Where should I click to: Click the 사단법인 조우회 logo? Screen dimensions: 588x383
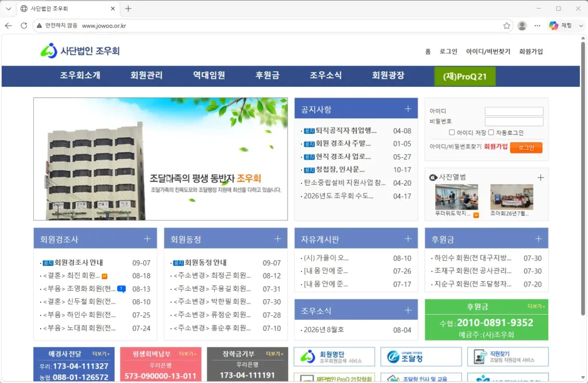pos(80,51)
